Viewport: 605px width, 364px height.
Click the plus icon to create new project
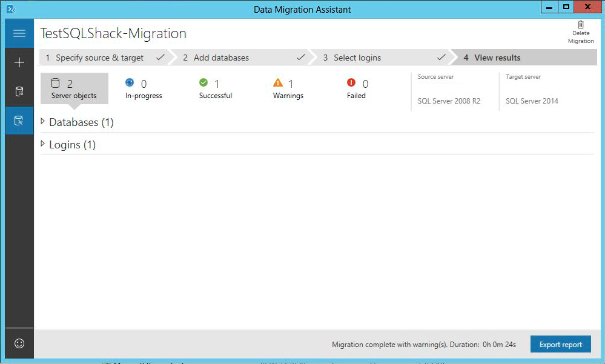(19, 62)
